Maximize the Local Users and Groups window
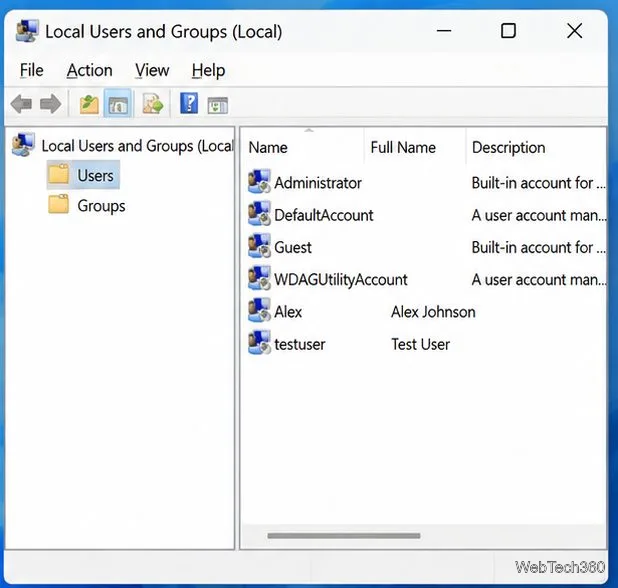This screenshot has height=588, width=618. (508, 31)
